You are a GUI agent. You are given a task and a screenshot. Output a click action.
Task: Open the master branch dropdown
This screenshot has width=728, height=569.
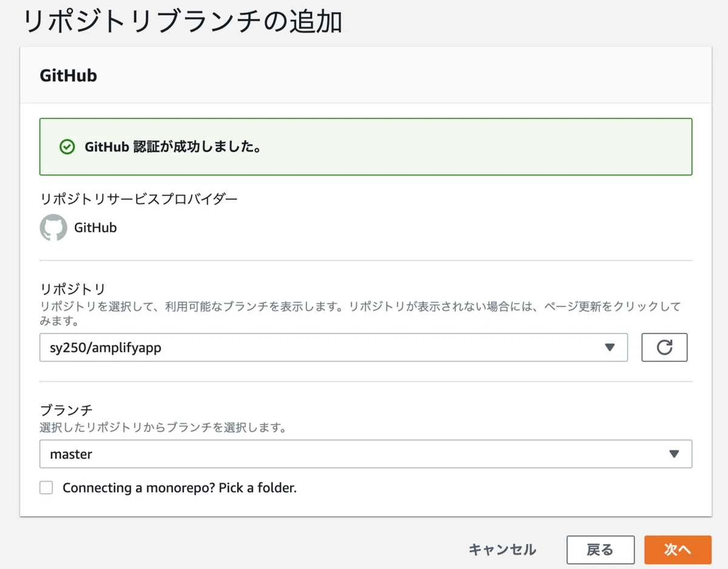click(365, 454)
